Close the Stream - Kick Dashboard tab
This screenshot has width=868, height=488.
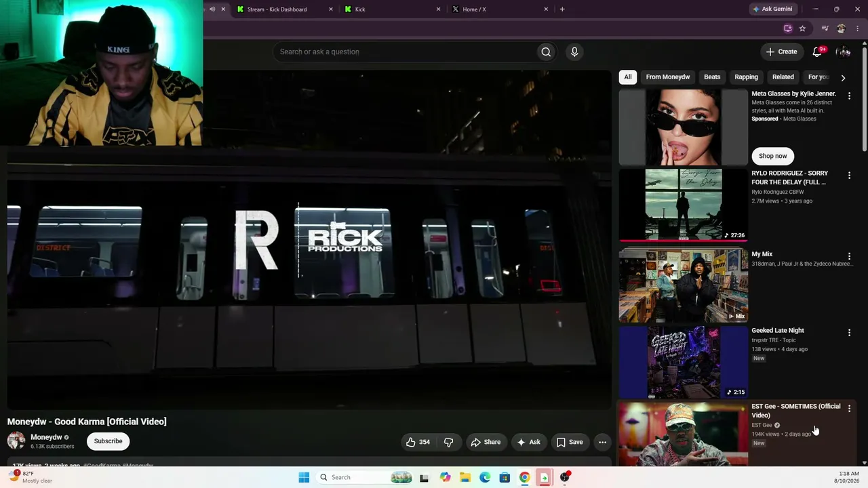331,9
